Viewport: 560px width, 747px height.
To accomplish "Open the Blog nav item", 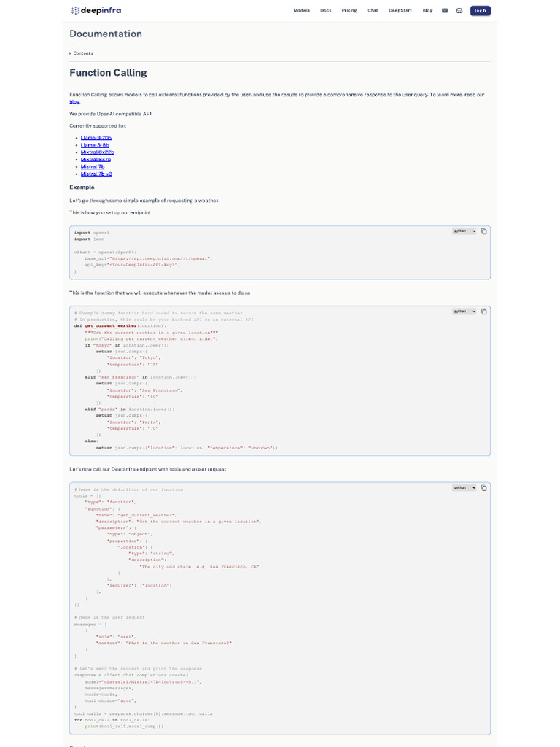I will tap(427, 10).
